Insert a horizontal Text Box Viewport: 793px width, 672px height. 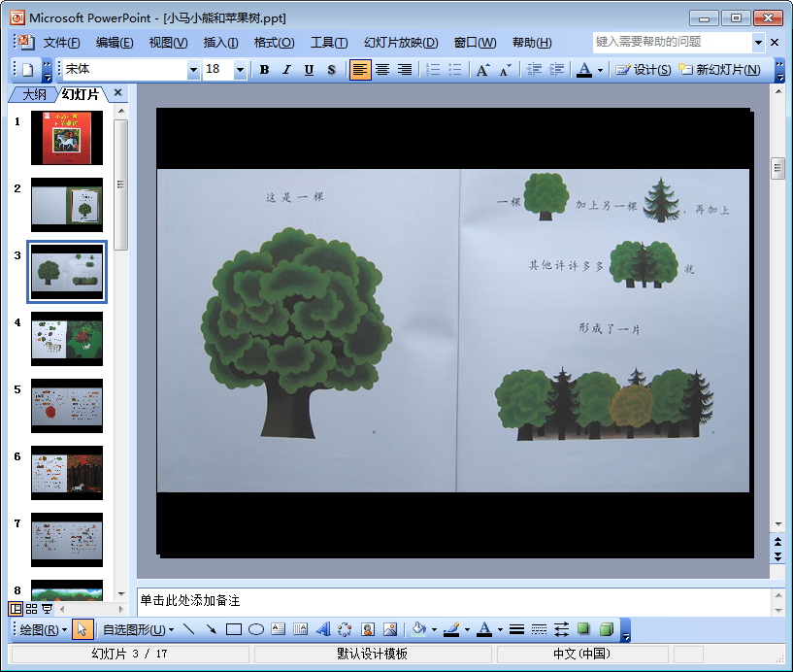(x=279, y=629)
